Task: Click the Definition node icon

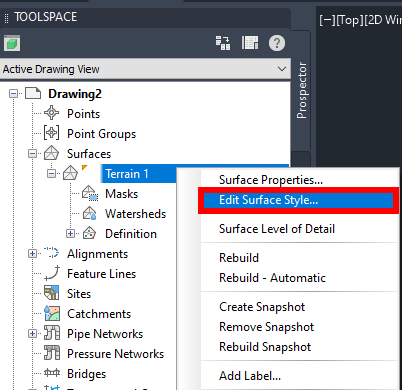Action: pos(89,233)
